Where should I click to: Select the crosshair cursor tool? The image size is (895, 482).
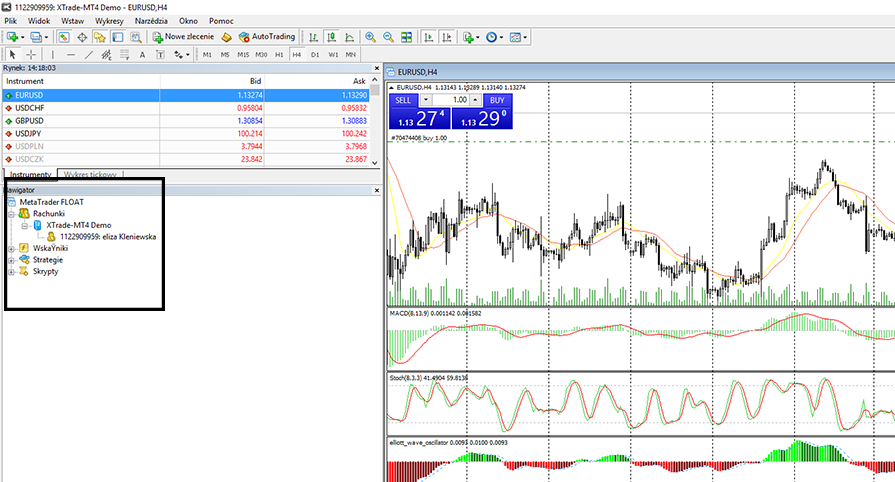[x=31, y=54]
